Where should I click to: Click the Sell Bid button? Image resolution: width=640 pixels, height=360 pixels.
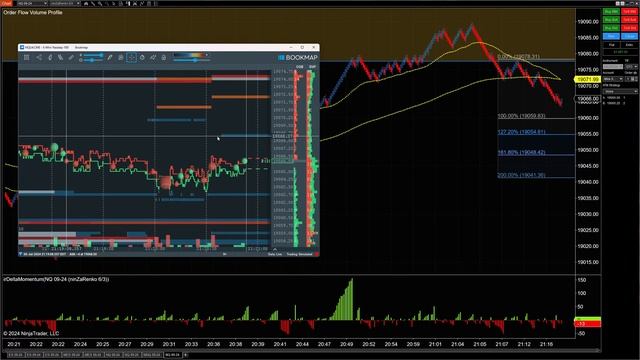tap(629, 28)
